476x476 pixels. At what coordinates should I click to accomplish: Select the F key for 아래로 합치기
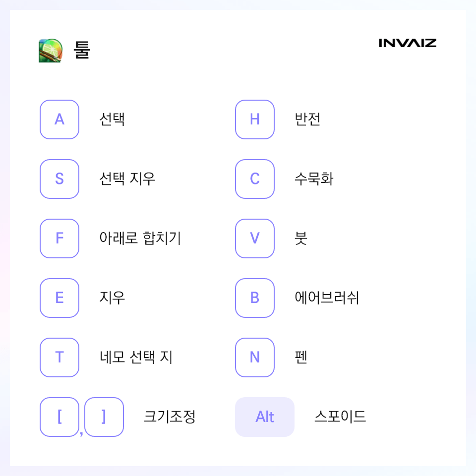click(x=59, y=238)
